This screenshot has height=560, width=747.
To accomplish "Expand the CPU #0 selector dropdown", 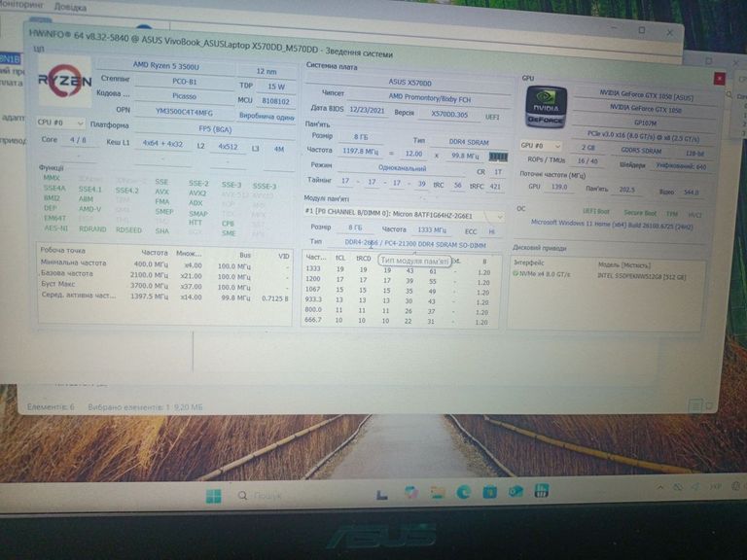I will (60, 123).
